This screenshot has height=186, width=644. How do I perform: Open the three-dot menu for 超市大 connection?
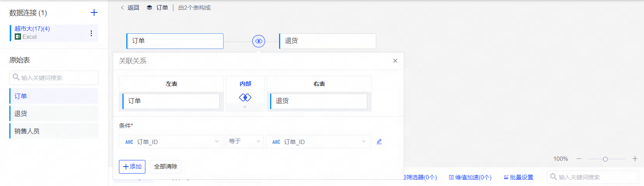[x=91, y=33]
